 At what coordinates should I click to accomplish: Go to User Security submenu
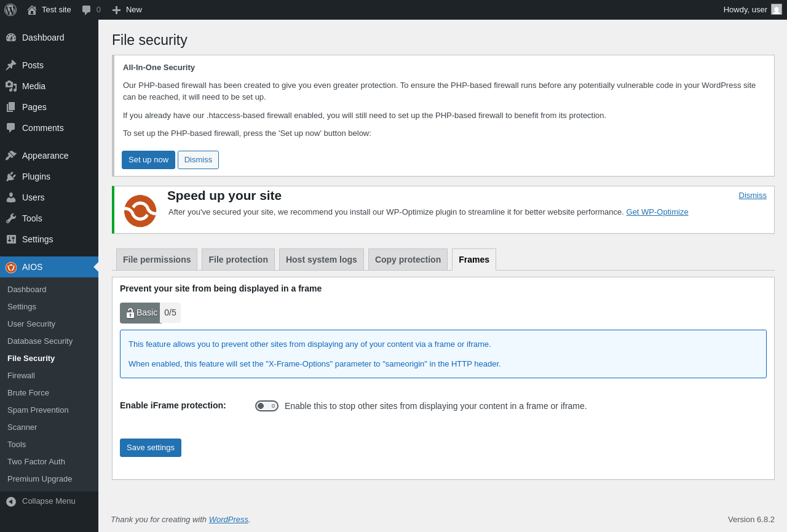coord(49,324)
